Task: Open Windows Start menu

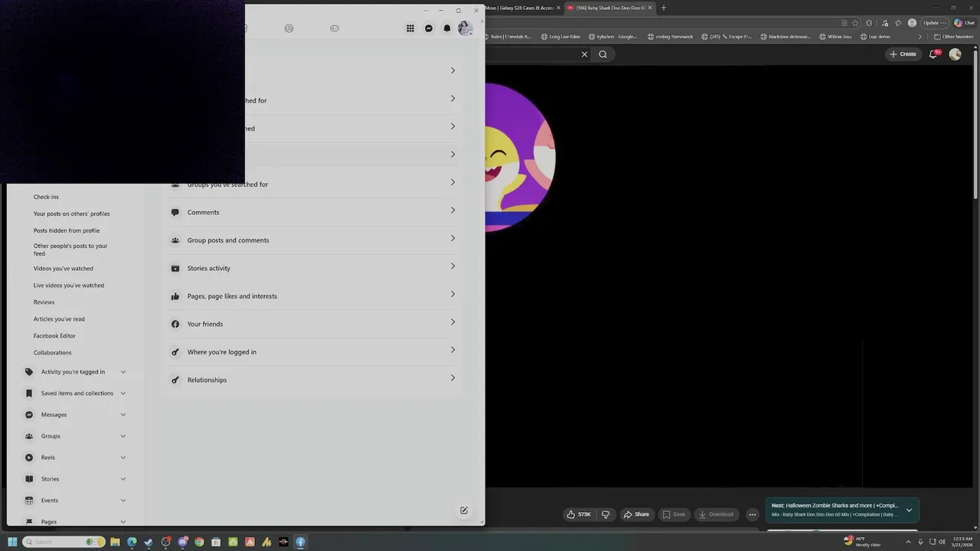Action: [12, 542]
